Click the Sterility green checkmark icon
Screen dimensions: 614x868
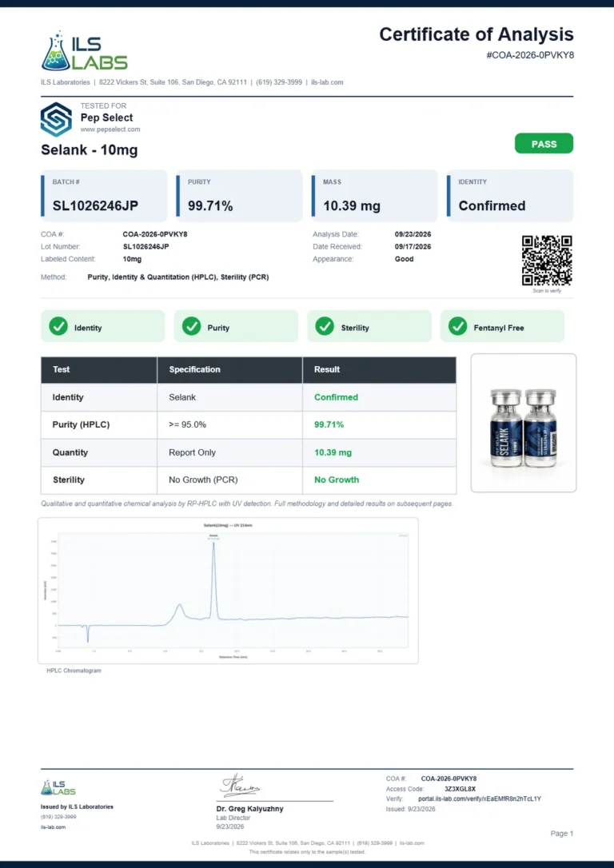(x=325, y=327)
